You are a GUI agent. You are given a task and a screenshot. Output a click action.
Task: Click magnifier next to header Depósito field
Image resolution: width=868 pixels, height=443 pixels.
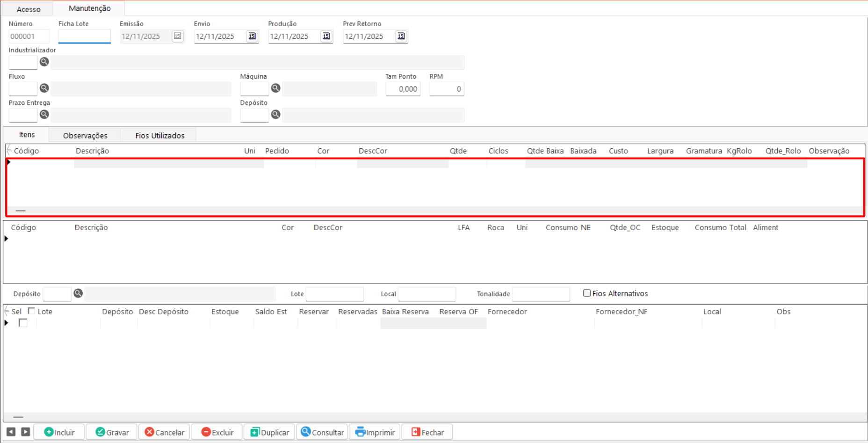pyautogui.click(x=276, y=114)
